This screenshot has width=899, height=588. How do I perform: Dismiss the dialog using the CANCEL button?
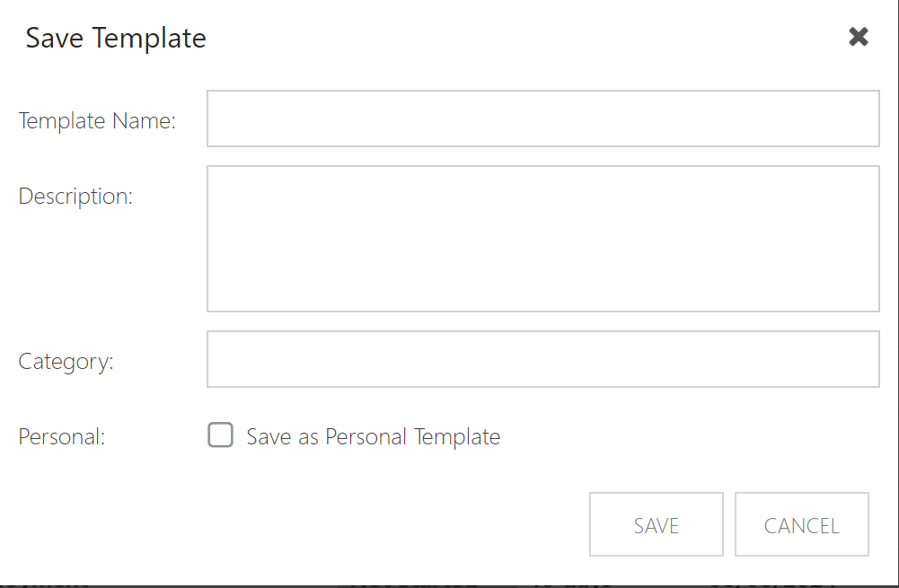(x=801, y=524)
